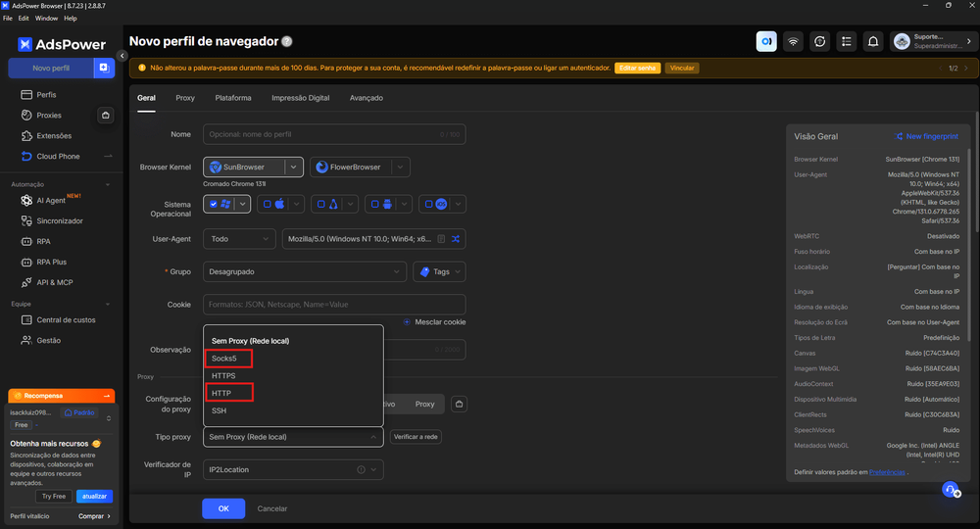
Task: Click help icon beside Novo perfil title
Action: [287, 42]
